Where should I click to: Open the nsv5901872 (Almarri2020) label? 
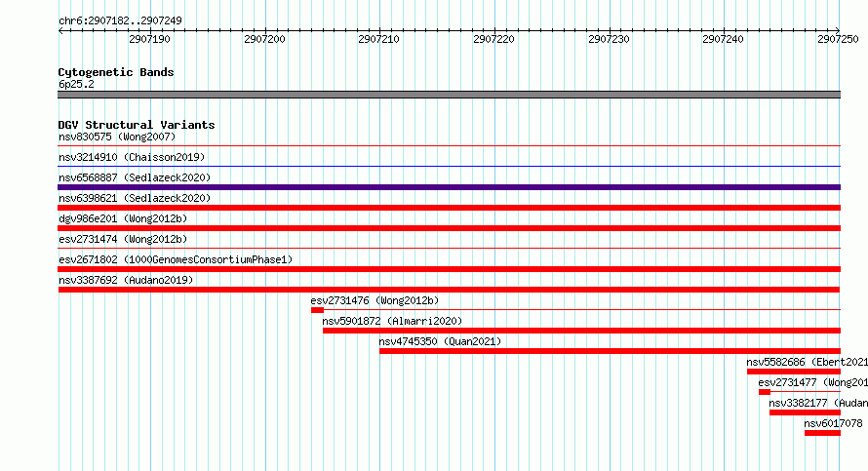point(392,321)
